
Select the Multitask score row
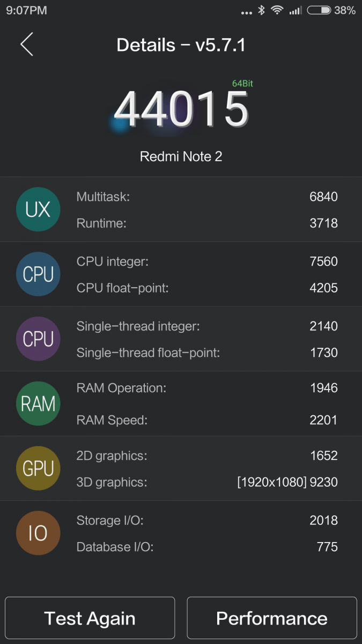[207, 197]
